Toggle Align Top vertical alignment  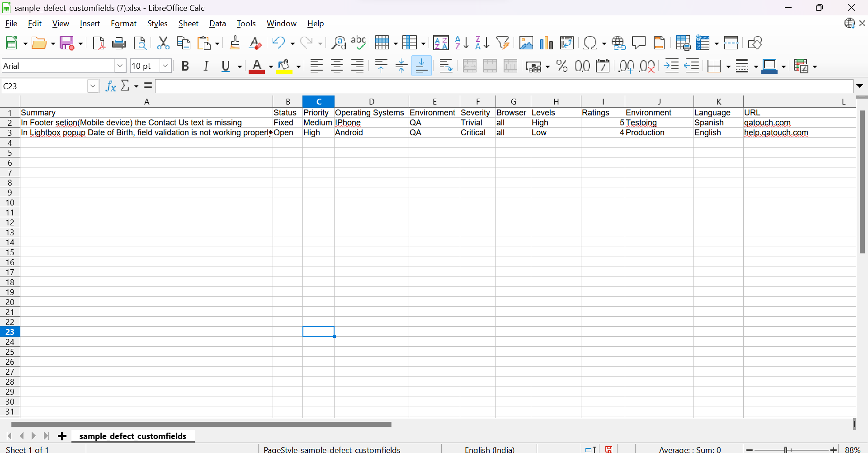381,66
